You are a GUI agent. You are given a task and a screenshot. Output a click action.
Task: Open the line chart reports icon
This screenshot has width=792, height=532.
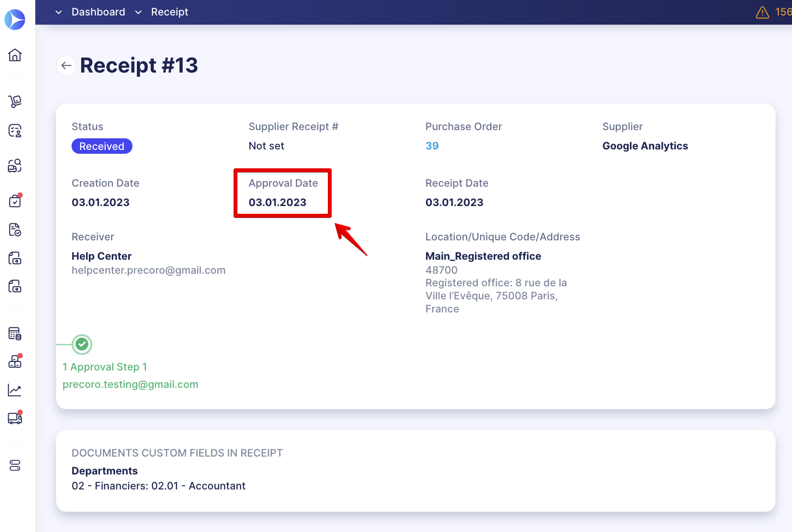click(x=15, y=390)
